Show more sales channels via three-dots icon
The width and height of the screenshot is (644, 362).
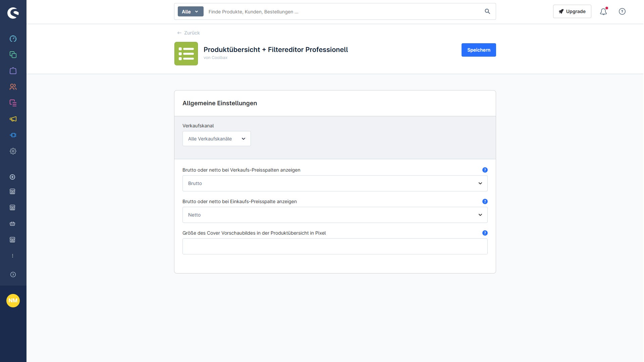pos(12,256)
